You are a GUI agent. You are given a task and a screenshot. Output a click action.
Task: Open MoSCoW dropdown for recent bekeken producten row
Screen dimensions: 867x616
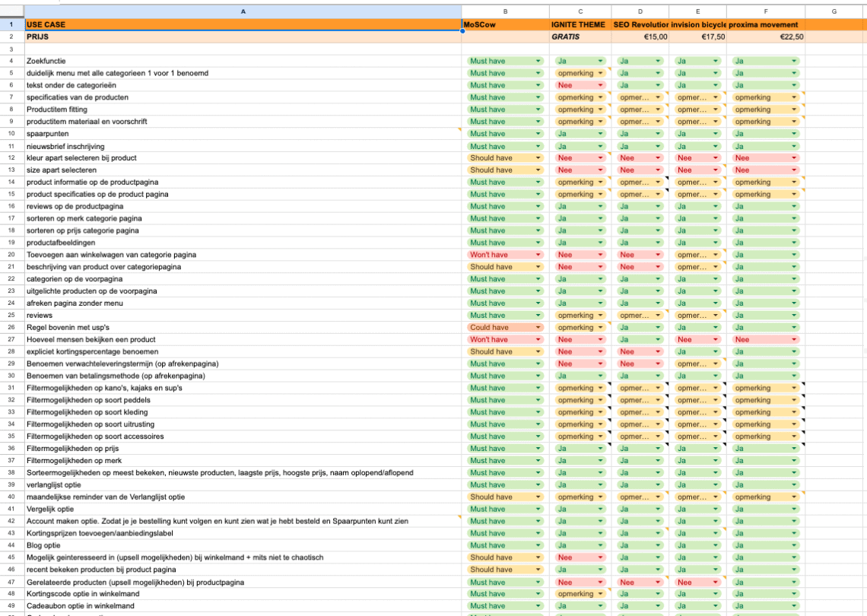pyautogui.click(x=505, y=570)
